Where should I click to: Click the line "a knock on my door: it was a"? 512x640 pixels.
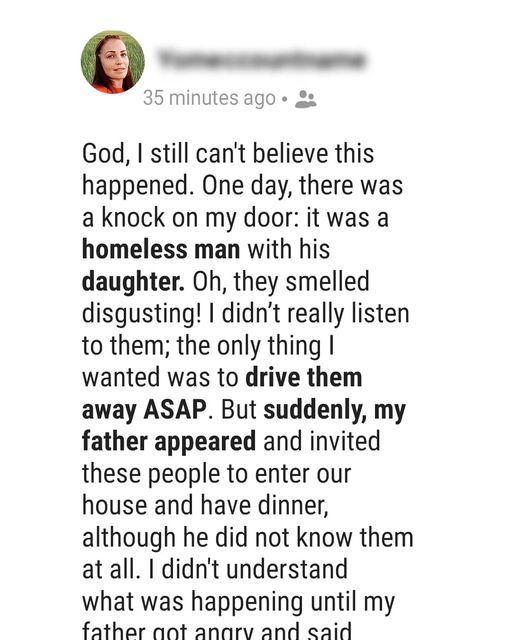click(x=235, y=218)
